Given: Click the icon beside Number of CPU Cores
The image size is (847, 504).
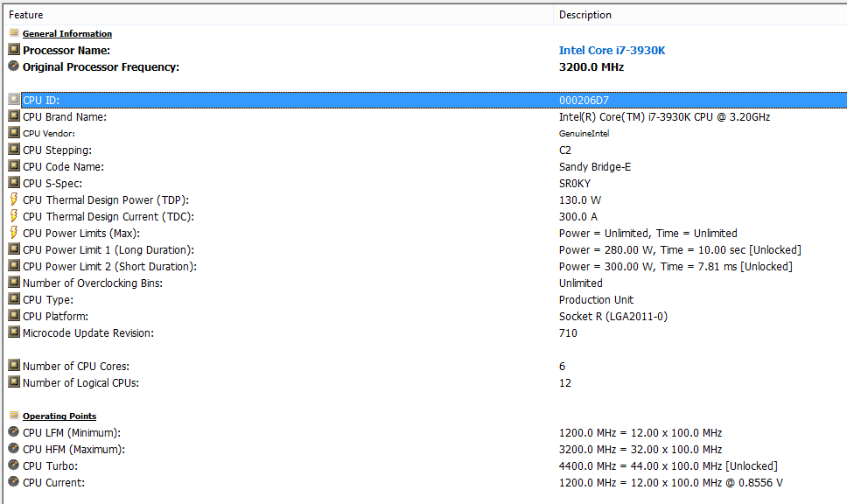Looking at the screenshot, I should tap(14, 366).
